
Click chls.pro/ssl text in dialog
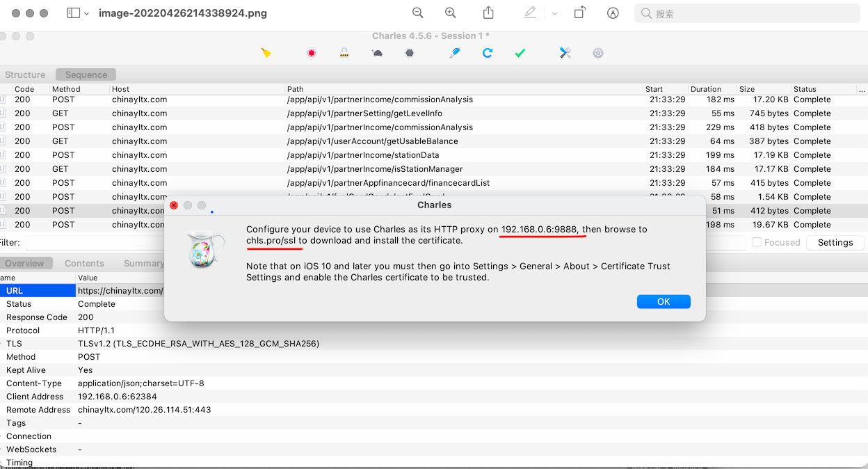(x=271, y=241)
